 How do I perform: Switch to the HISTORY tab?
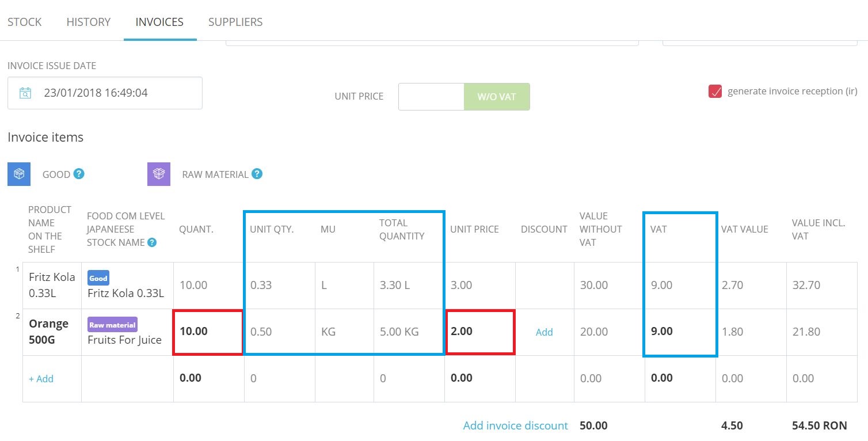click(x=88, y=22)
